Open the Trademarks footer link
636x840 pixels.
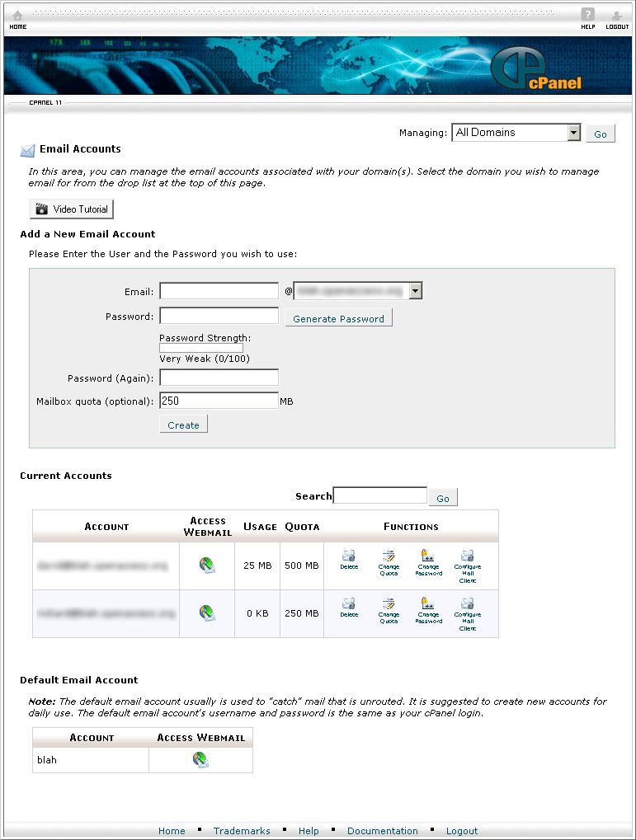click(242, 830)
